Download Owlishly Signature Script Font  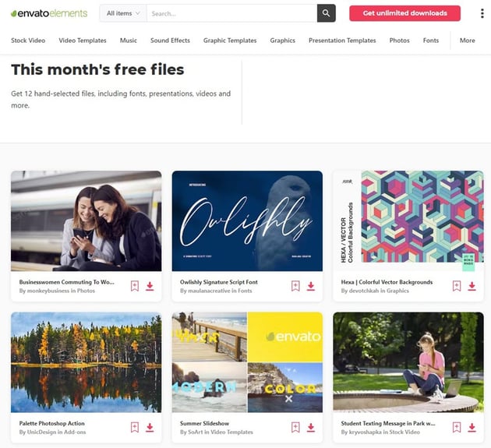(x=311, y=286)
